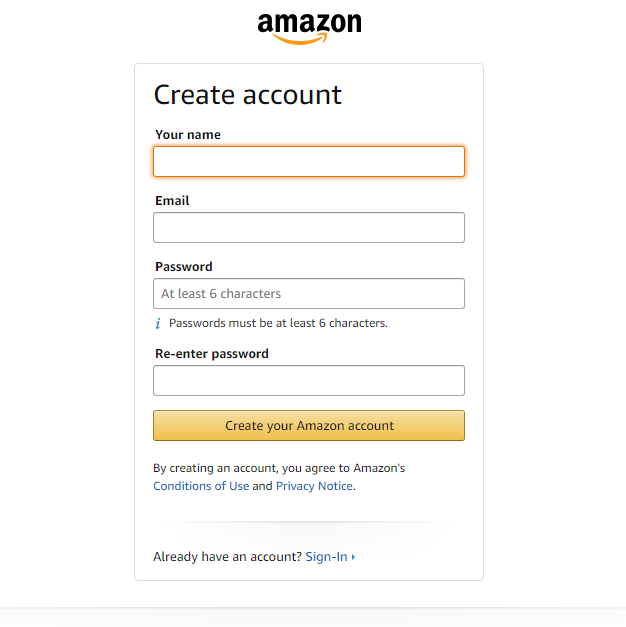The width and height of the screenshot is (626, 627).
Task: Activate the Re-enter password field
Action: [309, 380]
